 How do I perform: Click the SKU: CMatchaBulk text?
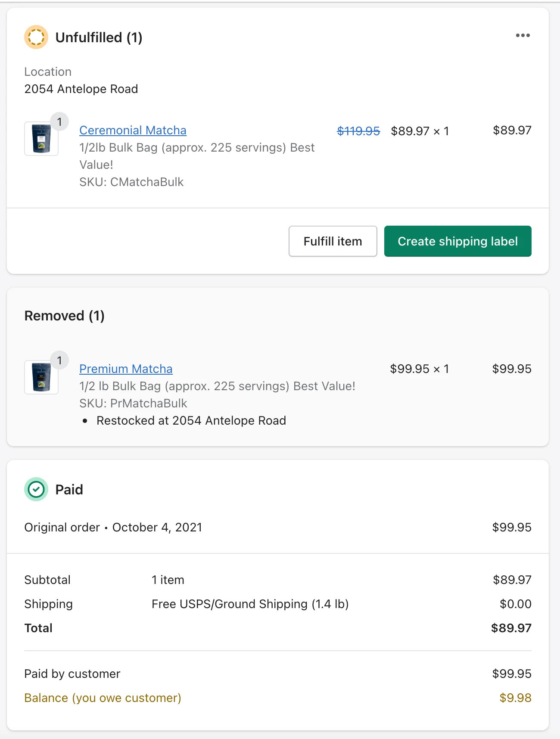coord(131,182)
